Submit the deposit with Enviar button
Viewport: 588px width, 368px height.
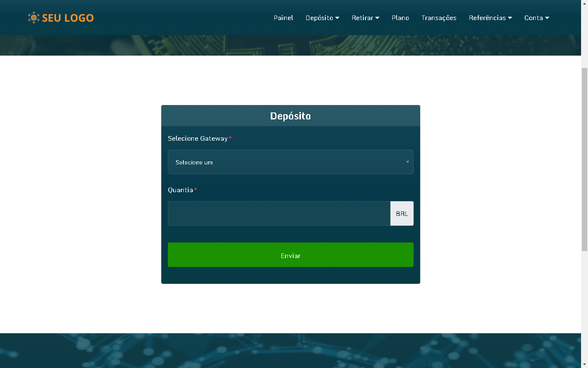tap(290, 255)
